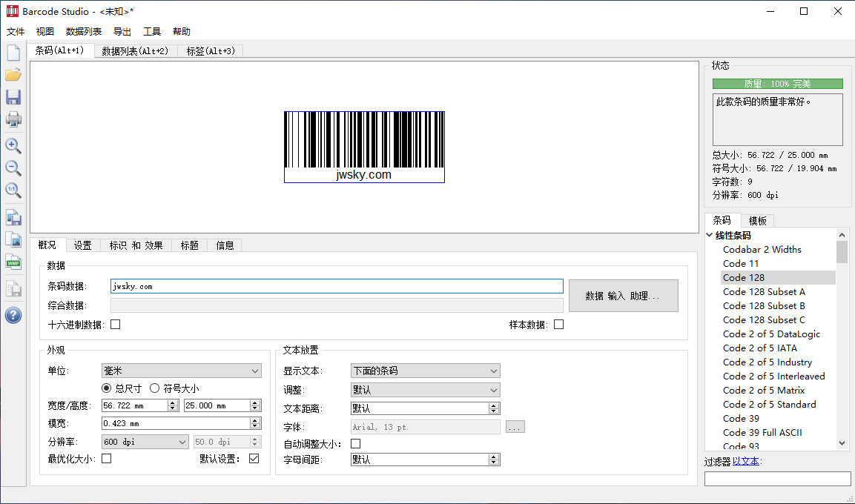This screenshot has height=504, width=855.
Task: Open a file with the folder icon
Action: [13, 75]
